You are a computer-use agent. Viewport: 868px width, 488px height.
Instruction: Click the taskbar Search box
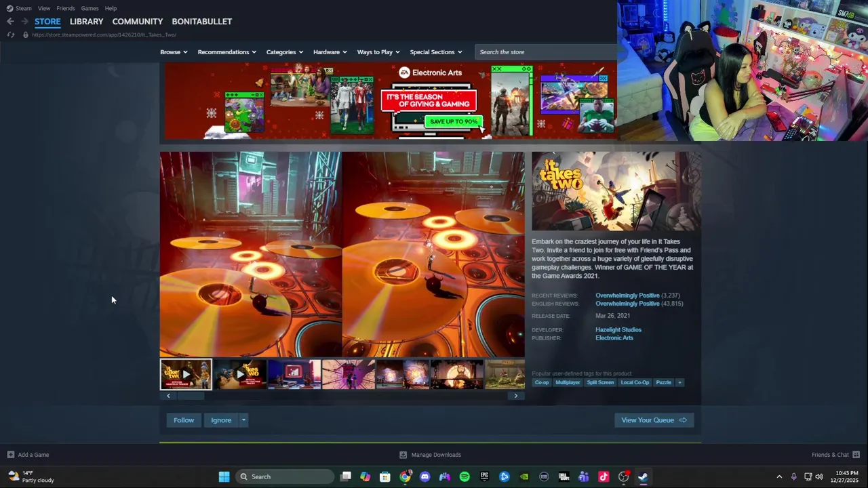(x=285, y=476)
